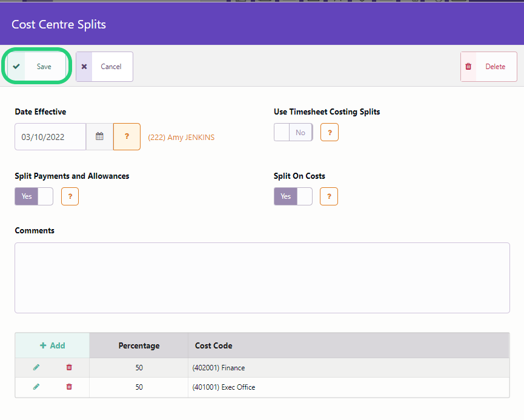Click the Cost Code column header
The height and width of the screenshot is (420, 524).
coord(348,345)
